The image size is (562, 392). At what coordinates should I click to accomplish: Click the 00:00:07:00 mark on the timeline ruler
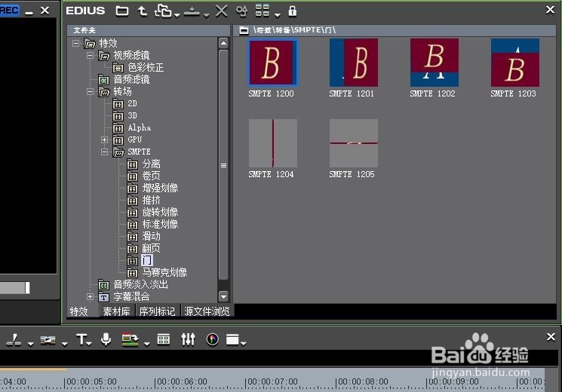(272, 382)
